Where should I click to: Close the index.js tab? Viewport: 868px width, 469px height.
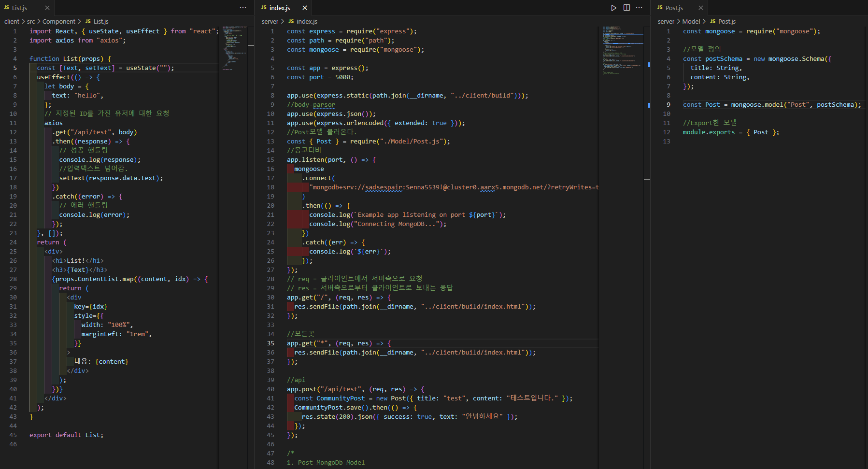305,8
